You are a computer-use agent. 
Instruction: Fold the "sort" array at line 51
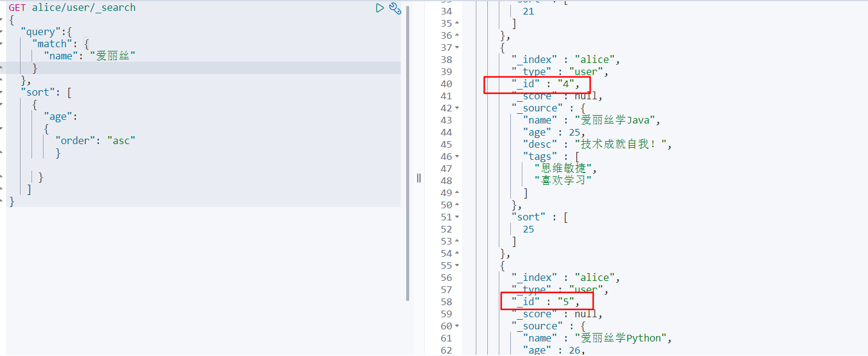[x=457, y=217]
